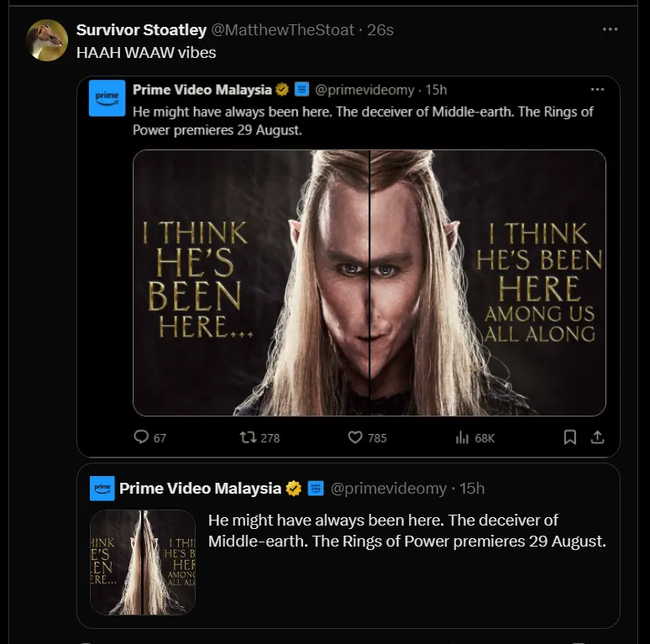Open the Survivor Stoatley display name link
Image resolution: width=650 pixels, height=644 pixels.
click(x=141, y=29)
